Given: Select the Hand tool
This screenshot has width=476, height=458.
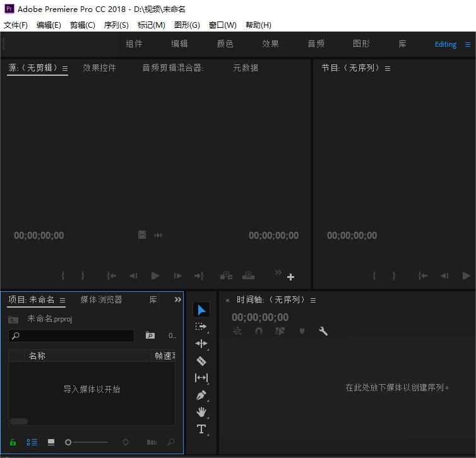Looking at the screenshot, I should pos(201,412).
